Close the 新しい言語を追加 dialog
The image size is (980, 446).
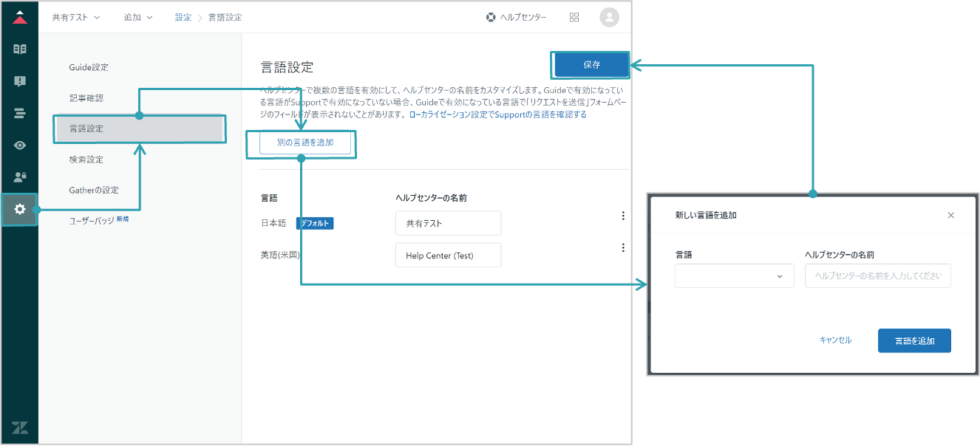coord(951,216)
